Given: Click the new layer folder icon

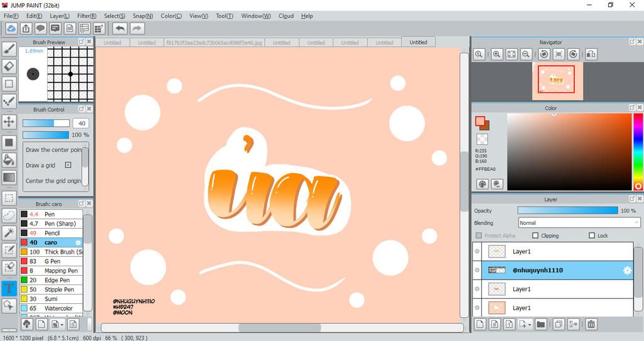Looking at the screenshot, I should point(541,324).
